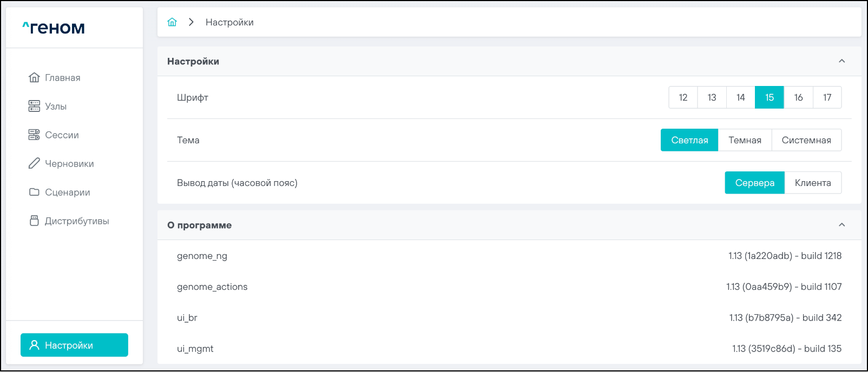This screenshot has height=372, width=868.
Task: Click the Дистрибутивы package icon
Action: coord(34,221)
